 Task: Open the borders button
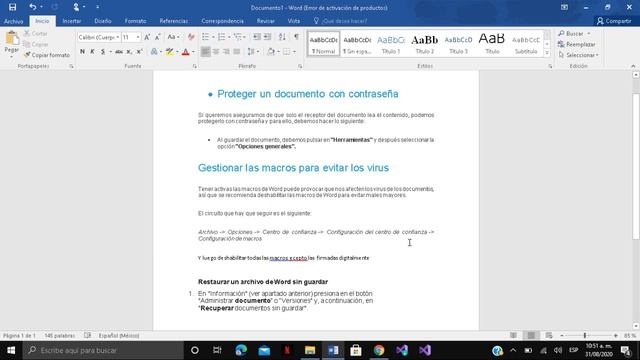287,51
